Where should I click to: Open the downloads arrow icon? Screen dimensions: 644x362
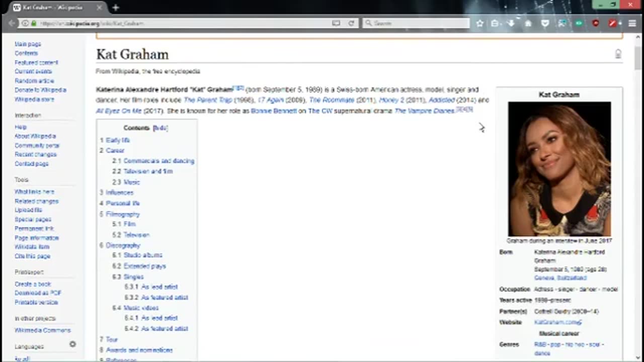[x=511, y=23]
